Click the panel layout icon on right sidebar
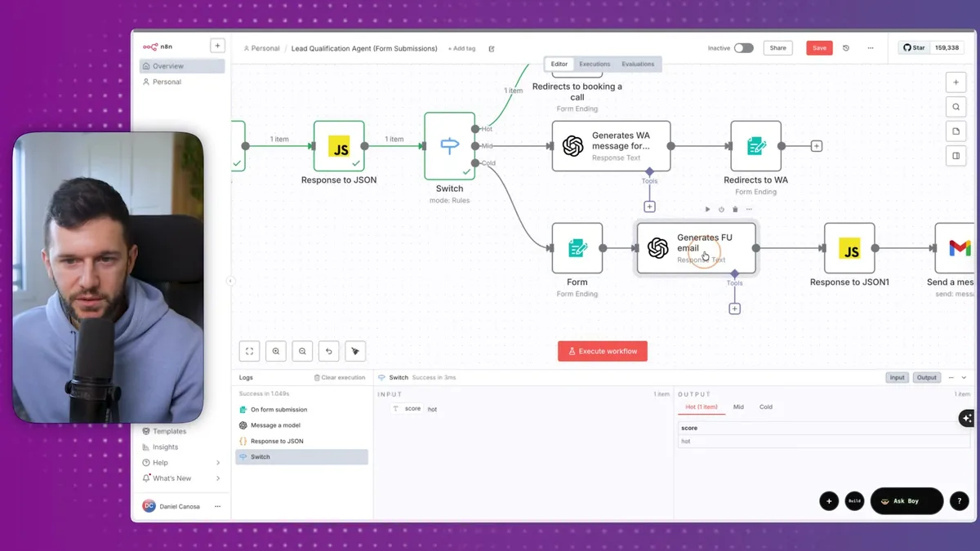Screen dimensions: 980x551 pyautogui.click(x=955, y=155)
